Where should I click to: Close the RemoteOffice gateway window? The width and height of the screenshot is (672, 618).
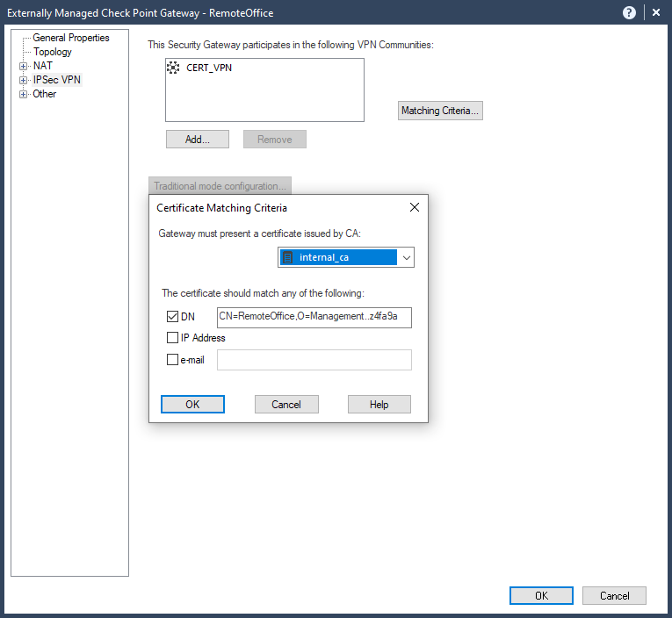click(x=656, y=13)
